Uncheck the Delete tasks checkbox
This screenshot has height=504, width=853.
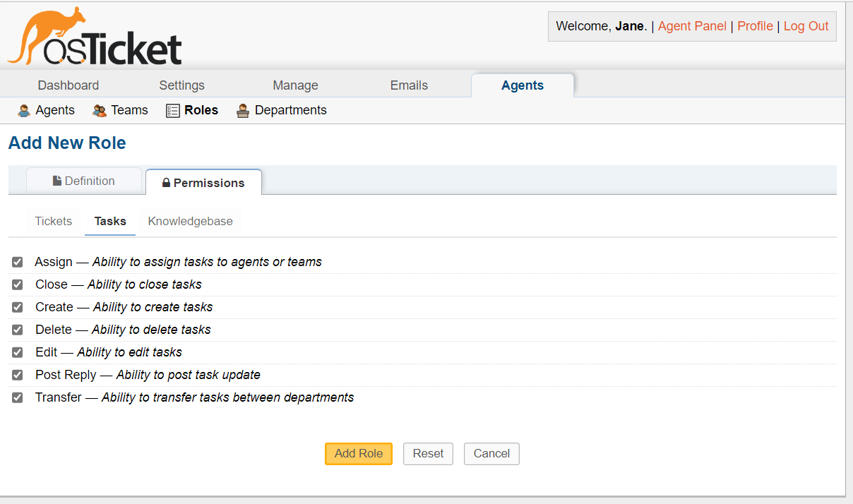pyautogui.click(x=17, y=330)
